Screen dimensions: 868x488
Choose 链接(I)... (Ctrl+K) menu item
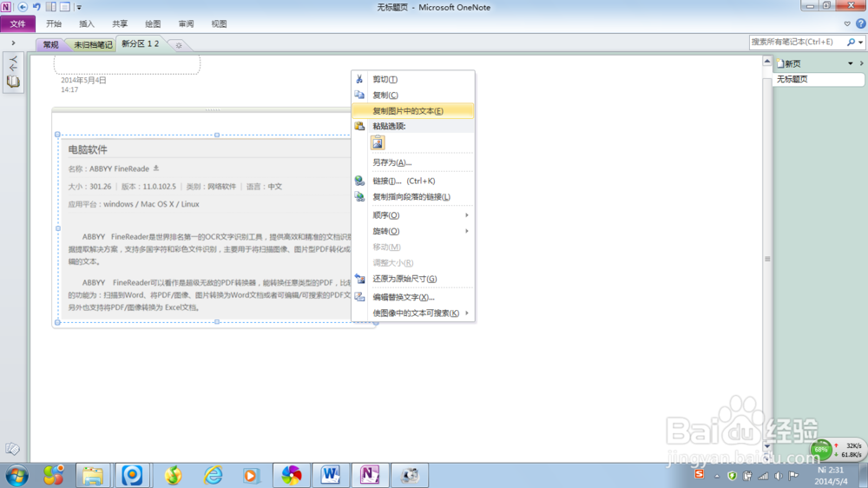click(x=413, y=181)
